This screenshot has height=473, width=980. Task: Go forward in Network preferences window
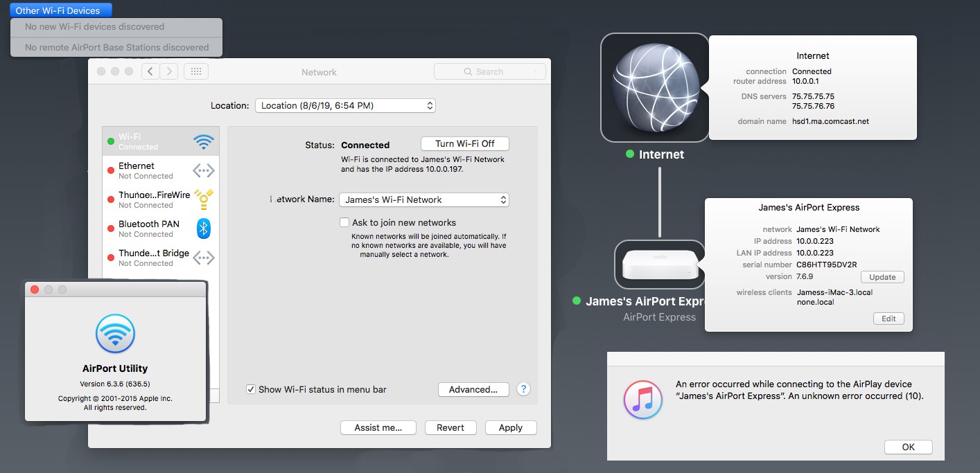[x=169, y=71]
